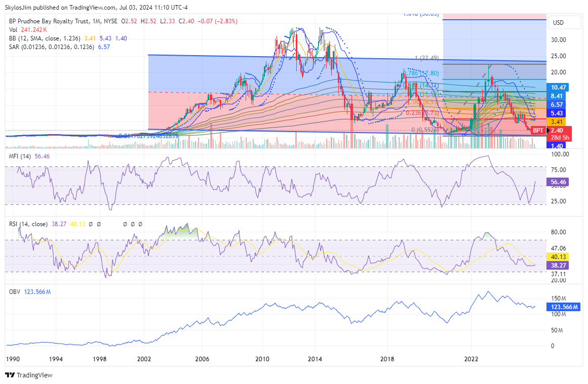
Task: Click the low value L2.33
Action: click(x=168, y=21)
